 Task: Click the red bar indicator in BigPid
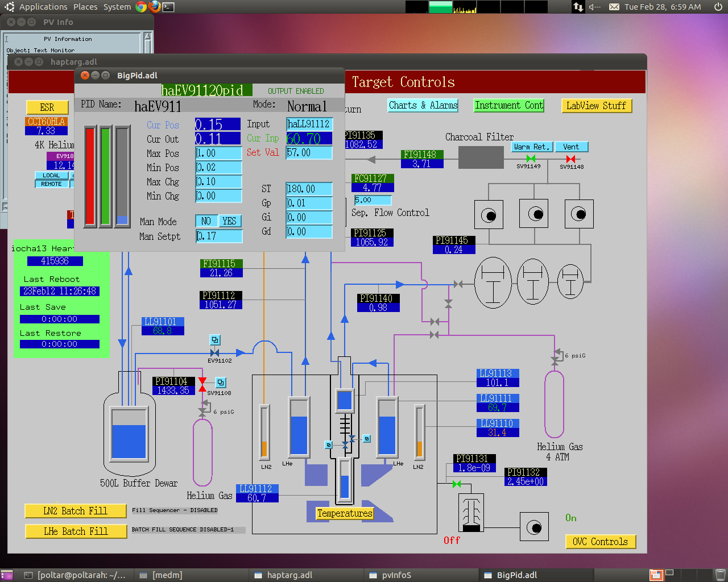click(x=90, y=177)
